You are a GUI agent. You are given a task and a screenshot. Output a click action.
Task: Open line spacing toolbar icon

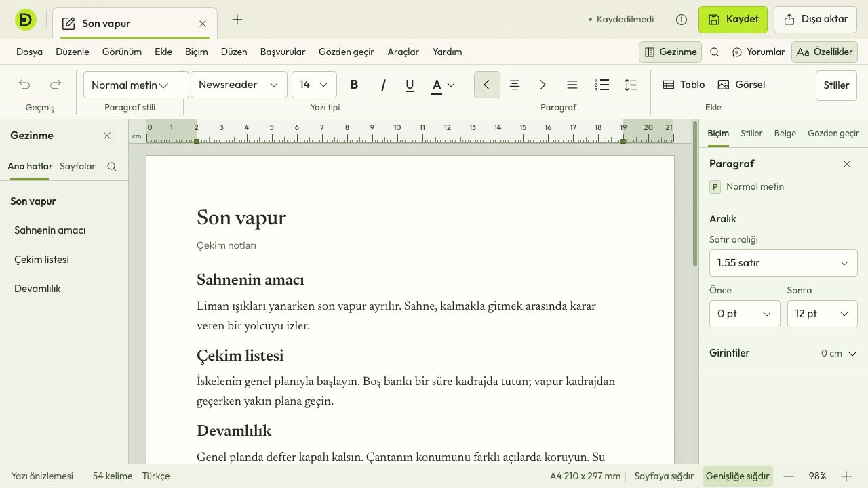631,85
